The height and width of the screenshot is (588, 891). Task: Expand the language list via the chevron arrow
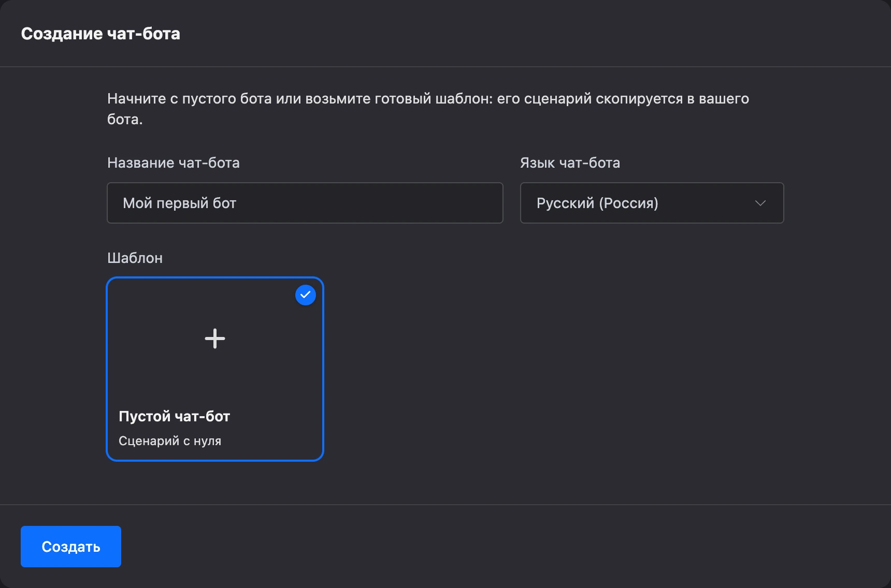pyautogui.click(x=760, y=203)
